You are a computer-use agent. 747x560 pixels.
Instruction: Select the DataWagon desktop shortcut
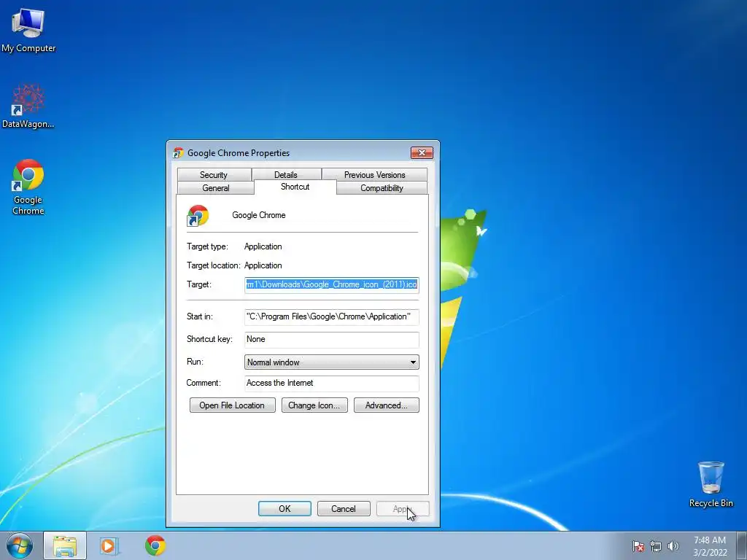coord(28,106)
